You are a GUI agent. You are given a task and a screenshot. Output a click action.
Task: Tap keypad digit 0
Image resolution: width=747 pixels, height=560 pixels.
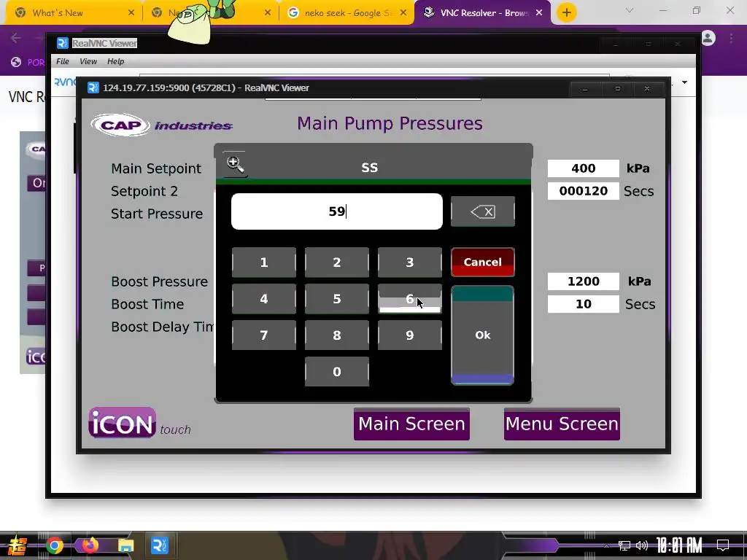(337, 372)
